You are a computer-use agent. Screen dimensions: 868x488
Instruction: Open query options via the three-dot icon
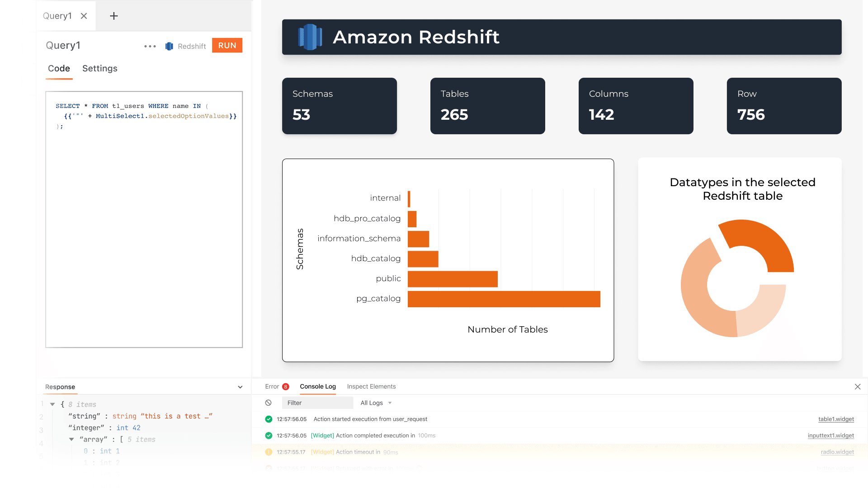pyautogui.click(x=150, y=46)
